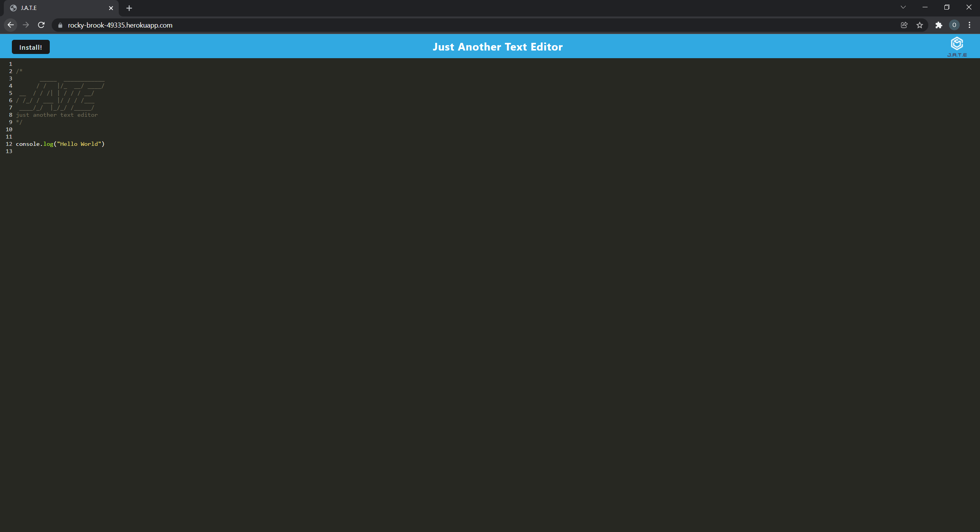
Task: Click the J.A.T.E logo in header
Action: click(x=957, y=47)
